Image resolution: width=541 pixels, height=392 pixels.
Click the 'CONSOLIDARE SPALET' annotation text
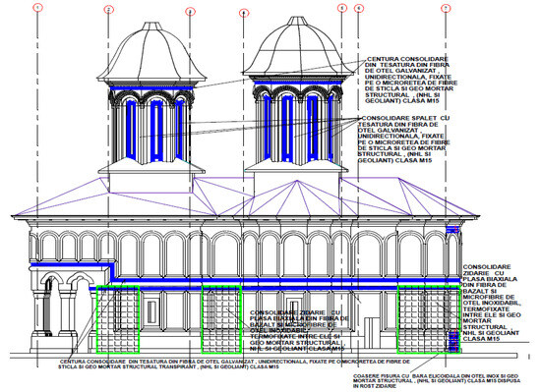[403, 140]
